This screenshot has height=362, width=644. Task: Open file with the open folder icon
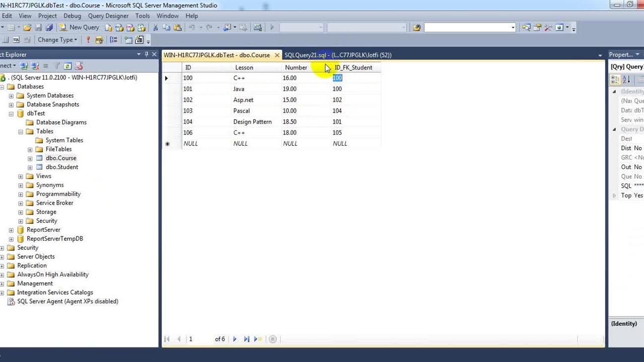pyautogui.click(x=27, y=28)
